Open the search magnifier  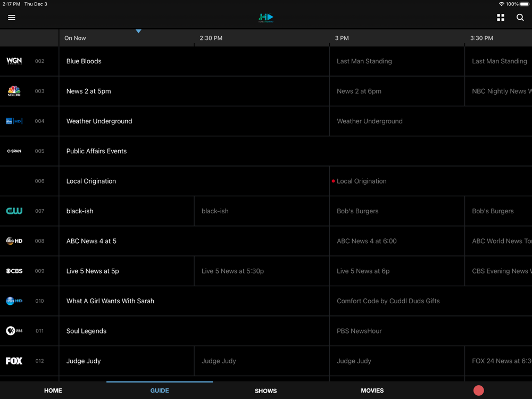coord(520,18)
